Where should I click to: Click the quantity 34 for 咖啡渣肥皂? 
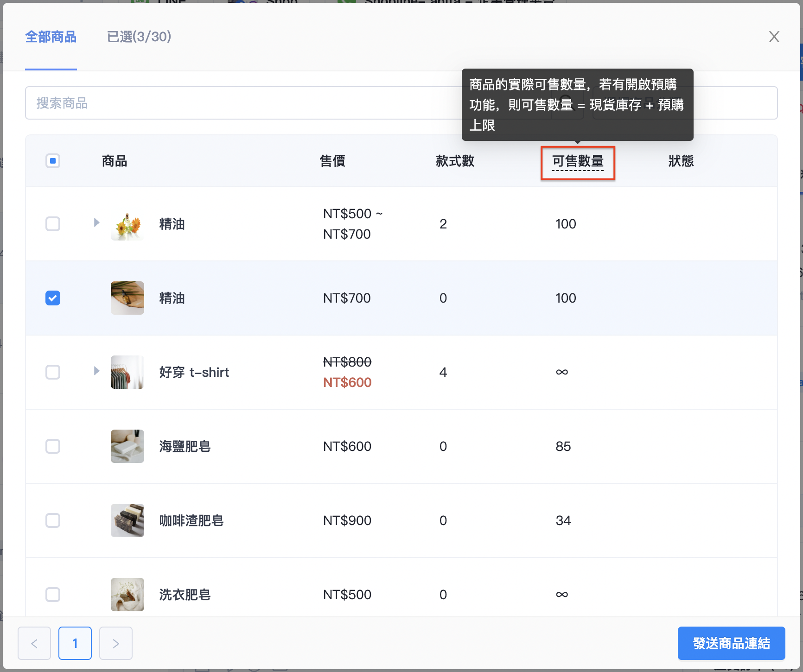pyautogui.click(x=563, y=520)
